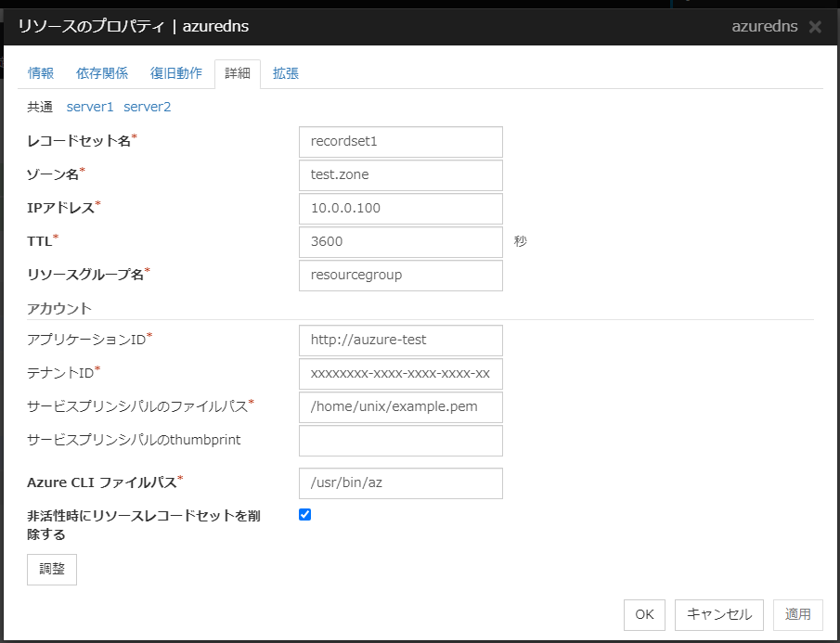The height and width of the screenshot is (643, 840).
Task: Click the 詳細 tab
Action: [x=238, y=74]
